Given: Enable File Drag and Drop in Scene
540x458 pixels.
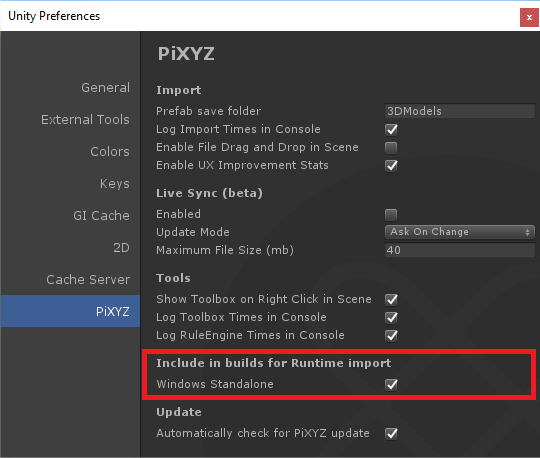Looking at the screenshot, I should [x=391, y=148].
